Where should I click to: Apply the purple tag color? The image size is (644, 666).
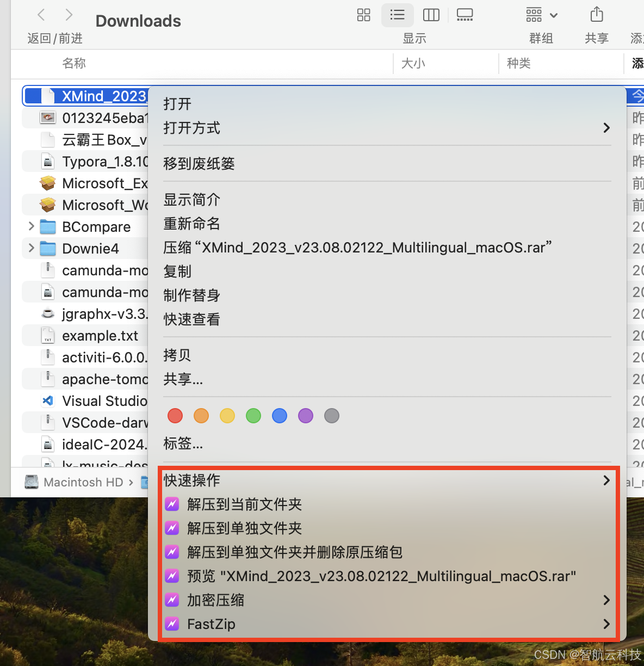306,416
